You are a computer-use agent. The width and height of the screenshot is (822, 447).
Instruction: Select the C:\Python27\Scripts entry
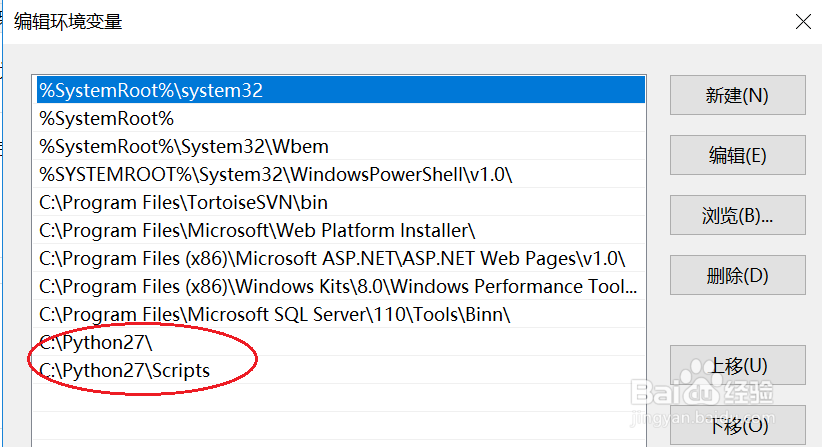pyautogui.click(x=125, y=370)
